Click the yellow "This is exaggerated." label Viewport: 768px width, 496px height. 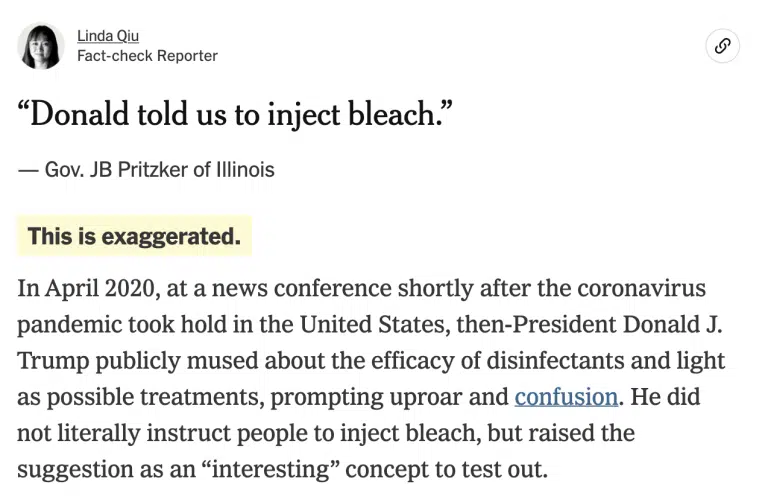135,236
